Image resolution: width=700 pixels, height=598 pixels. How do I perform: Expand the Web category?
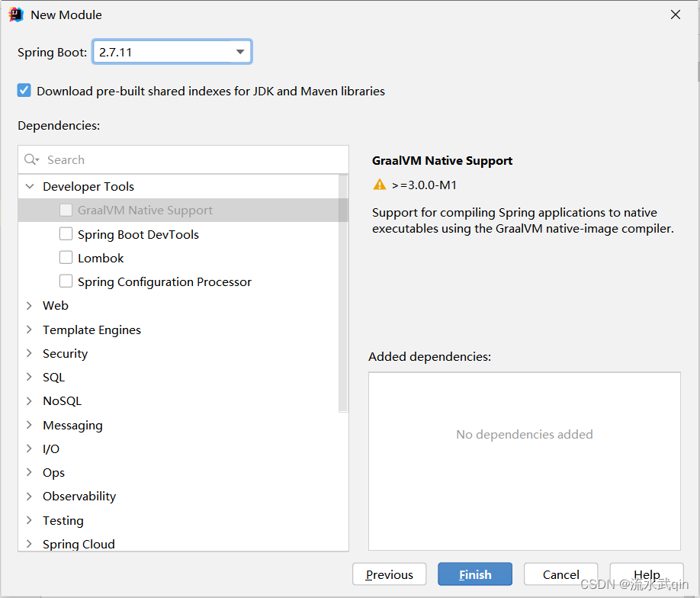coord(30,305)
